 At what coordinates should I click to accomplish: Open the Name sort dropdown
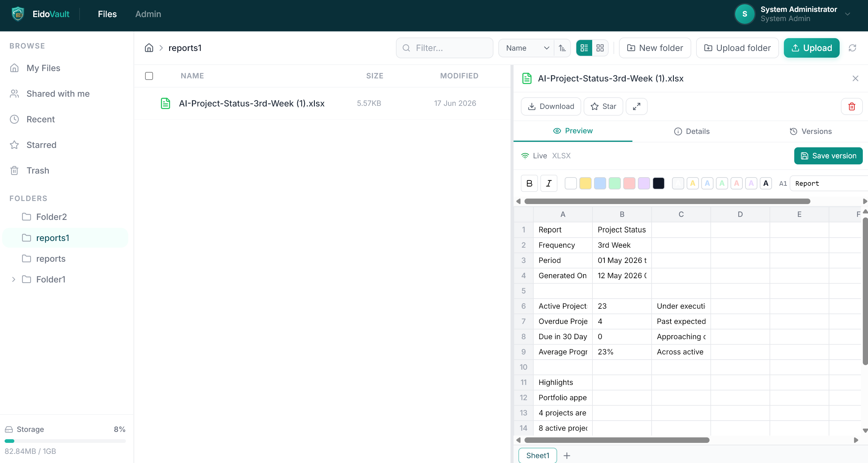(527, 48)
